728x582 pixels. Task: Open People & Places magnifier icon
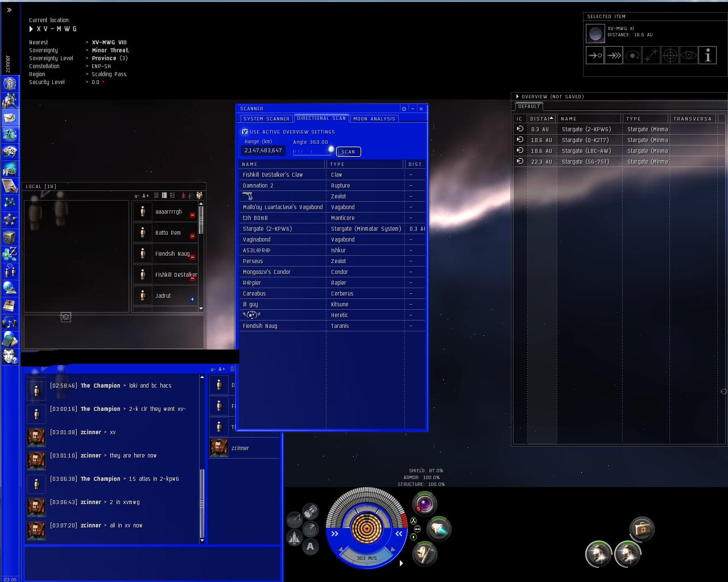(x=10, y=101)
